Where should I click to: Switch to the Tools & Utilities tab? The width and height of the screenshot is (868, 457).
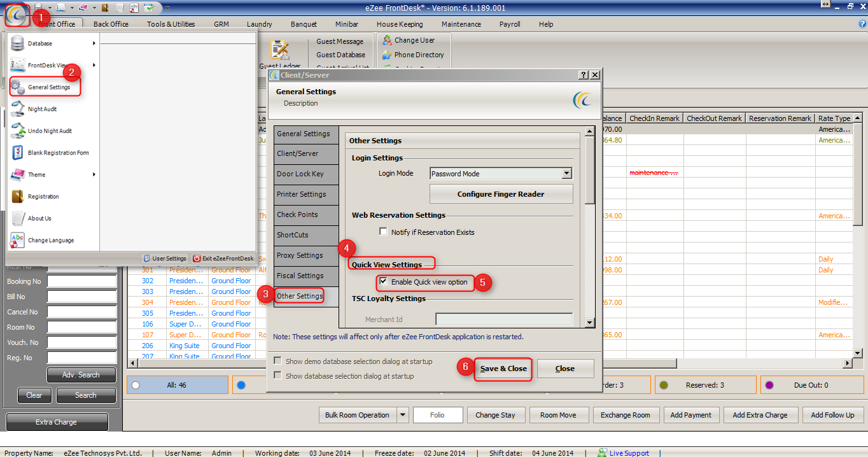[x=171, y=24]
